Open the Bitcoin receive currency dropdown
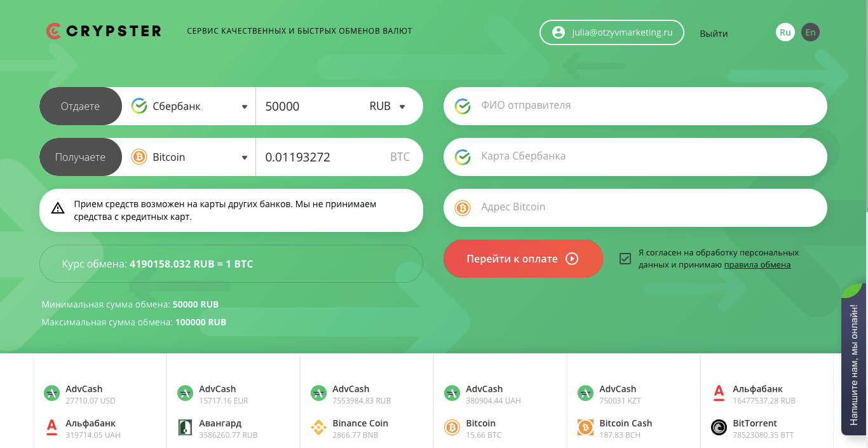868x448 pixels. coord(189,157)
